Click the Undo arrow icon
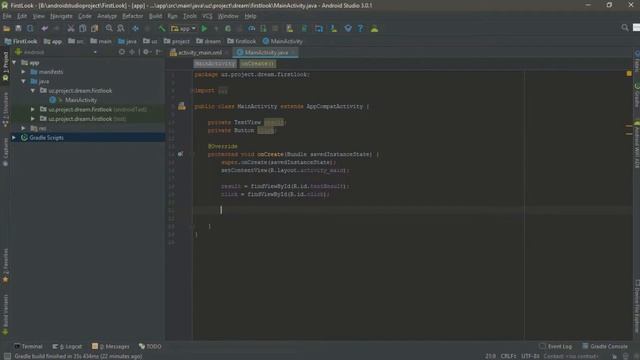 click(44, 29)
